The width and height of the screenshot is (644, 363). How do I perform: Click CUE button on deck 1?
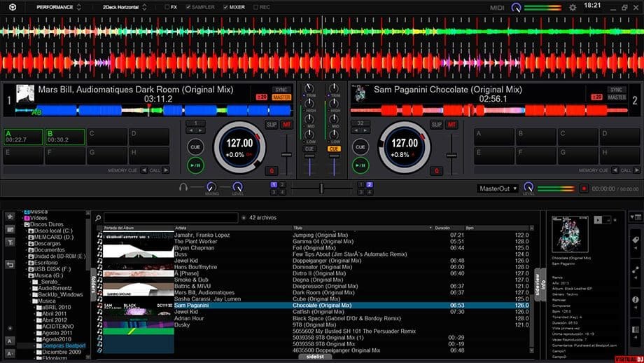tap(195, 146)
